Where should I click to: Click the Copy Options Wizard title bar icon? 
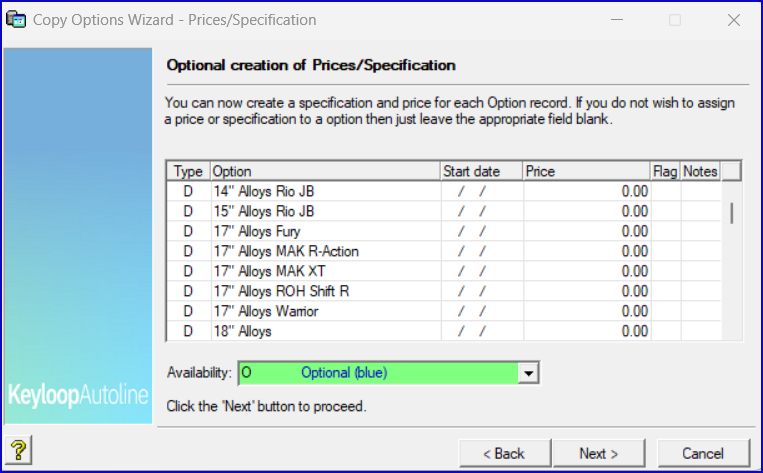click(17, 19)
